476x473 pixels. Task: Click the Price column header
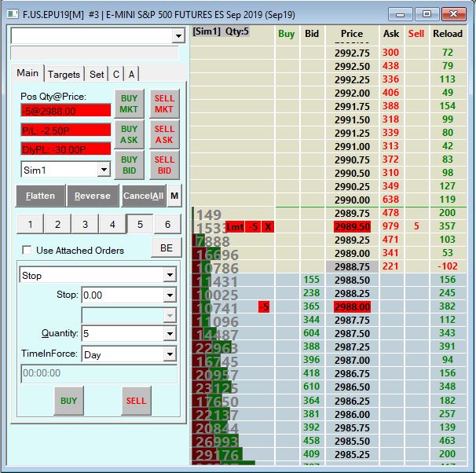tap(352, 34)
